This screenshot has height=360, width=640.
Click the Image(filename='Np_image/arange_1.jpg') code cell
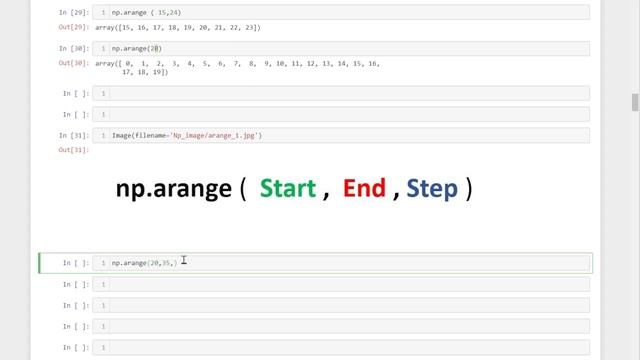tap(341, 136)
